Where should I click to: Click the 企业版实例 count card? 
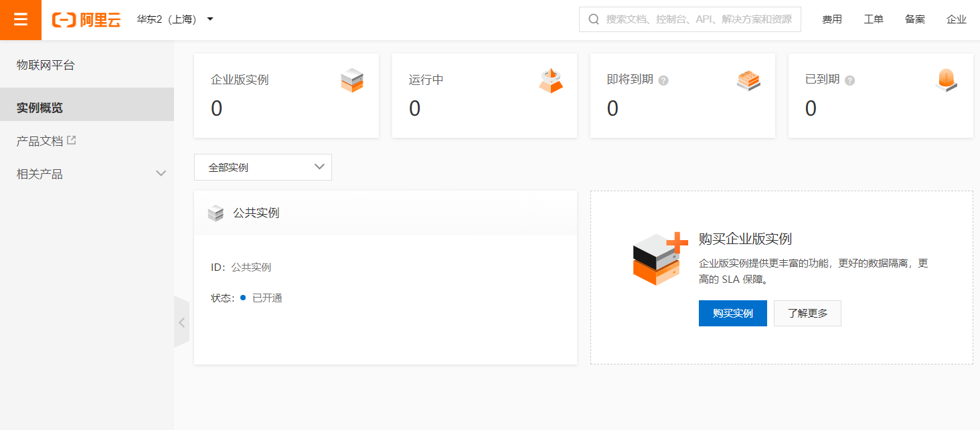pos(287,96)
